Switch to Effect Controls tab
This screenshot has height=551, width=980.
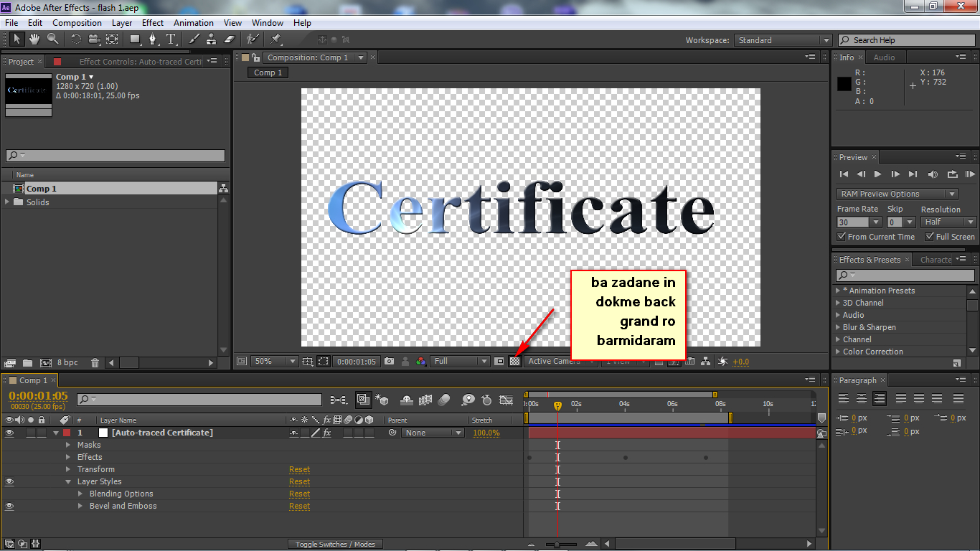coord(140,62)
